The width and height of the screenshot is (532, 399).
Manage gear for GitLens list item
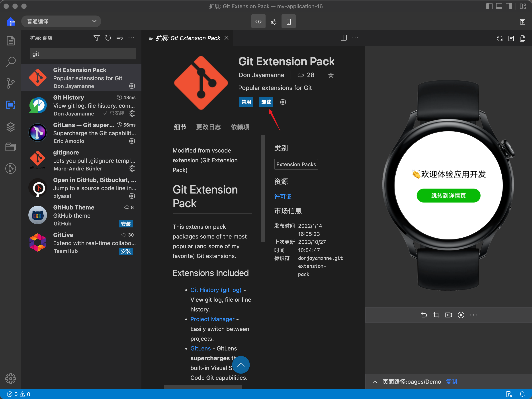pyautogui.click(x=132, y=141)
